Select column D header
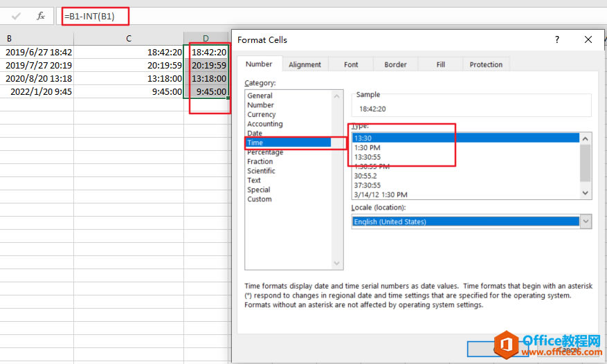This screenshot has height=364, width=607. pos(206,39)
